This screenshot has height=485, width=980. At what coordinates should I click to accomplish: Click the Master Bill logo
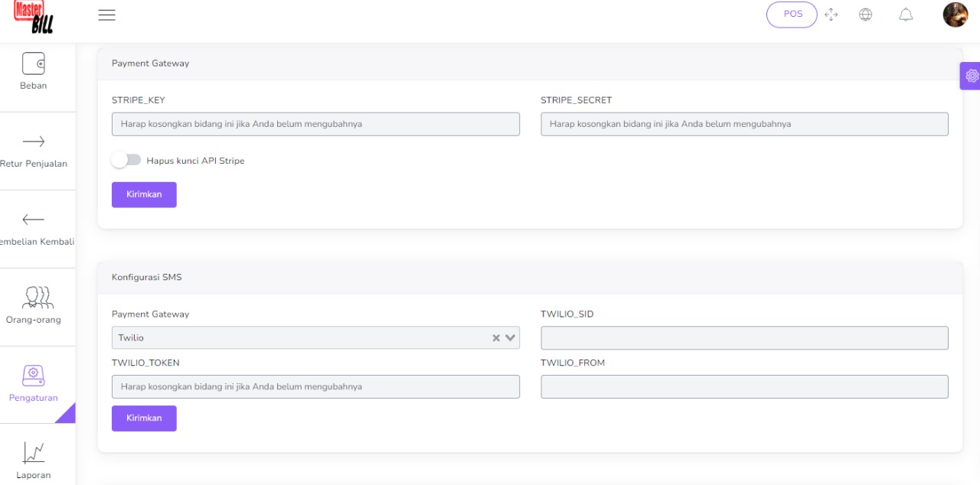(34, 17)
